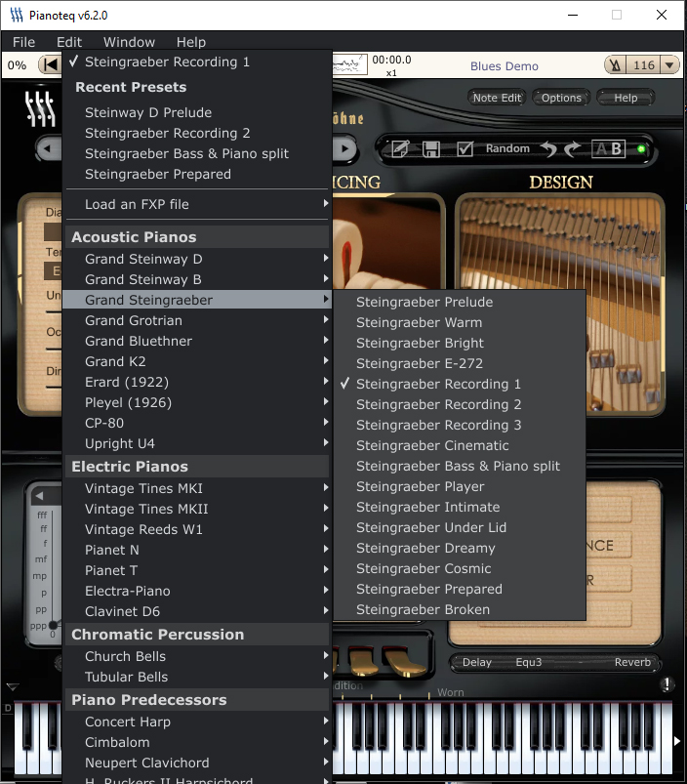Choose Steingraeber Bright preset
The height and width of the screenshot is (784, 687).
[x=460, y=343]
